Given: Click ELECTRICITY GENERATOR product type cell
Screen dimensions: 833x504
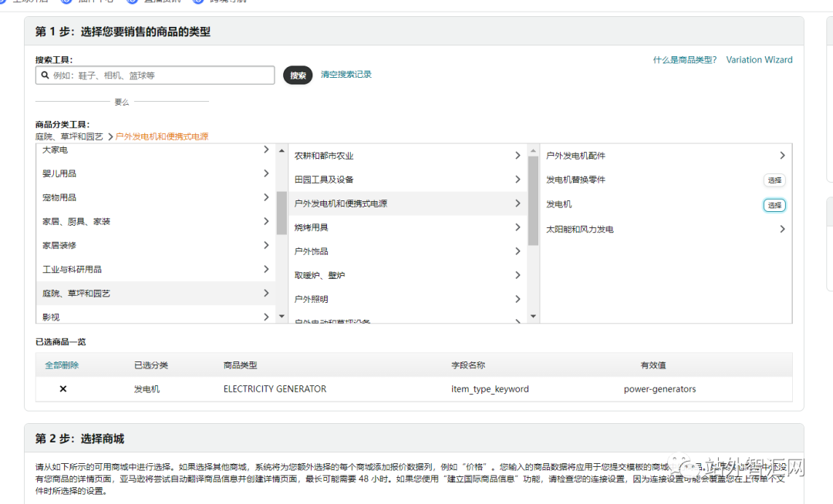Looking at the screenshot, I should (275, 389).
